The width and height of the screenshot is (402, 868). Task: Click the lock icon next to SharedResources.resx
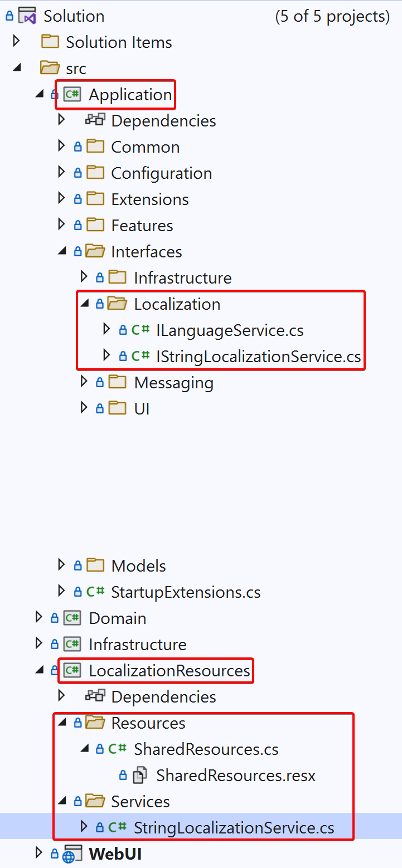pos(122,774)
